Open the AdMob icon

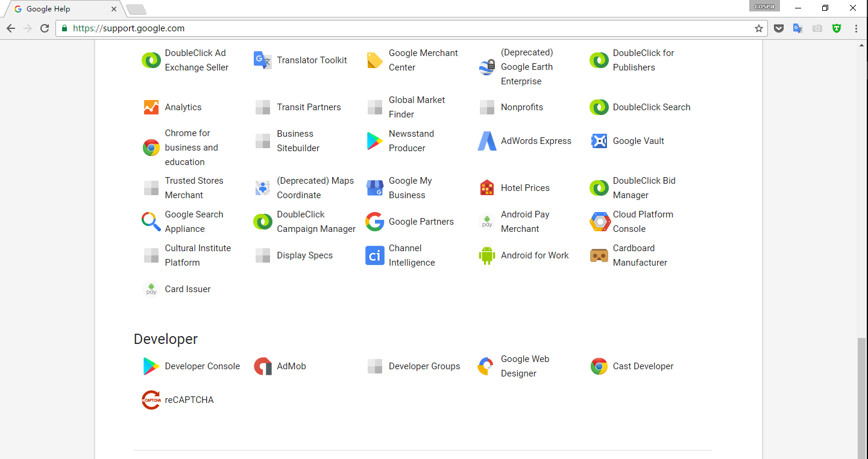pos(263,366)
